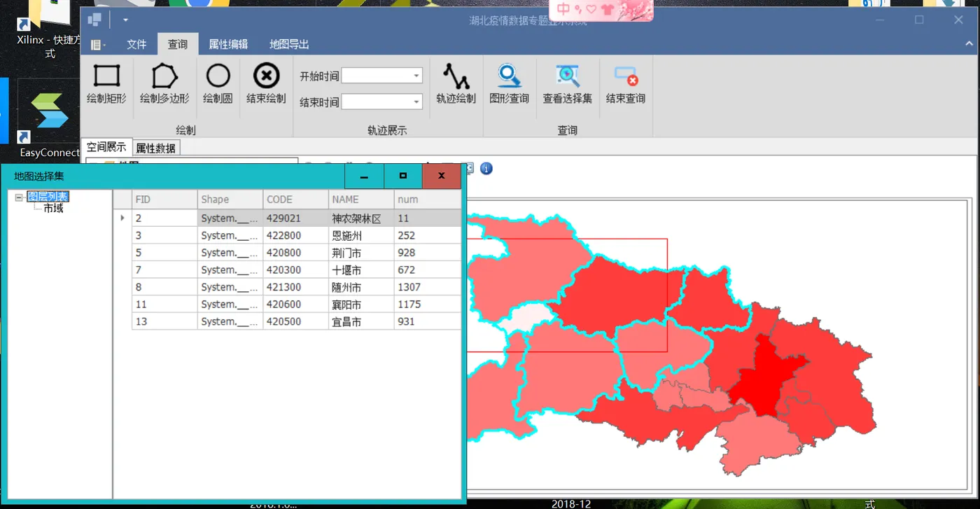Click the num cell 1175
The image size is (980, 509).
(x=428, y=305)
